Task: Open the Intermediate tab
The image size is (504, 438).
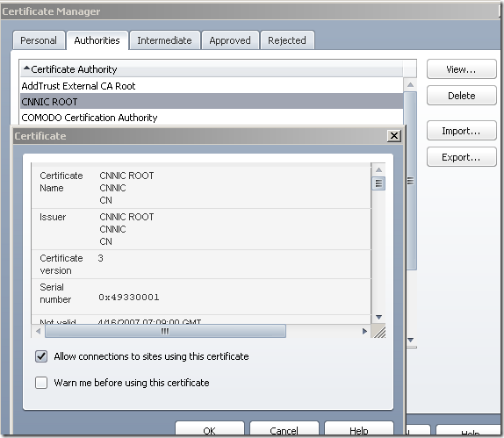Action: [164, 40]
